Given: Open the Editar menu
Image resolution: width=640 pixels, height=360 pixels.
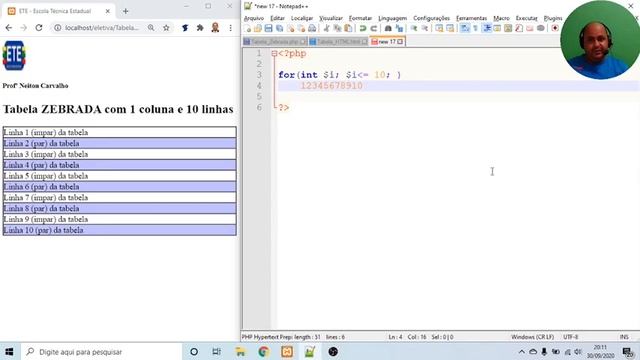Looking at the screenshot, I should coord(277,18).
